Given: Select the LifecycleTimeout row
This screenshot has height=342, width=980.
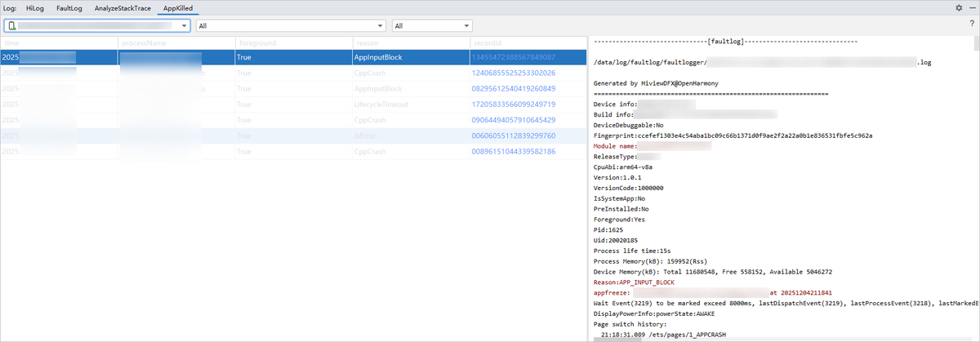Looking at the screenshot, I should (380, 104).
